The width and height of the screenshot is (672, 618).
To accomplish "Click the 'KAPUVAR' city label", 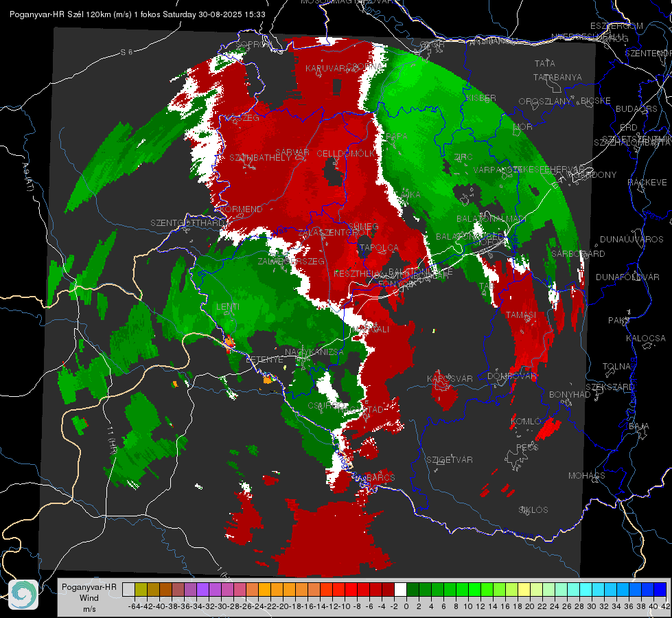I will pos(325,69).
